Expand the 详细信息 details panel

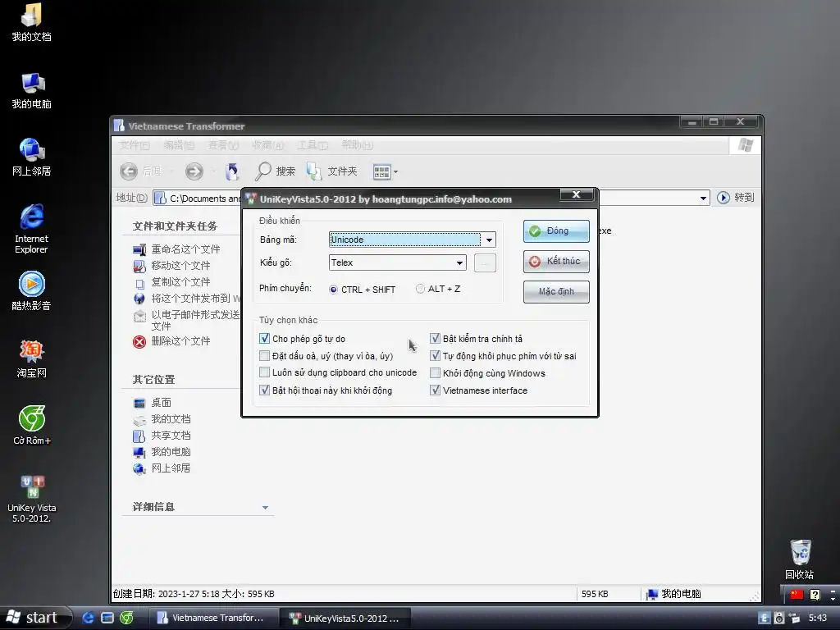point(265,507)
